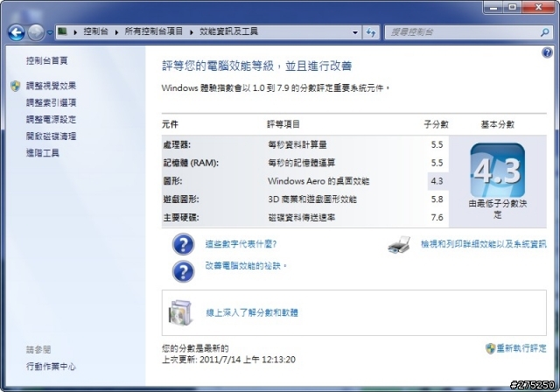The image size is (560, 392).
Task: Click the 主要硬碟 subscore 7.6
Action: tap(437, 217)
